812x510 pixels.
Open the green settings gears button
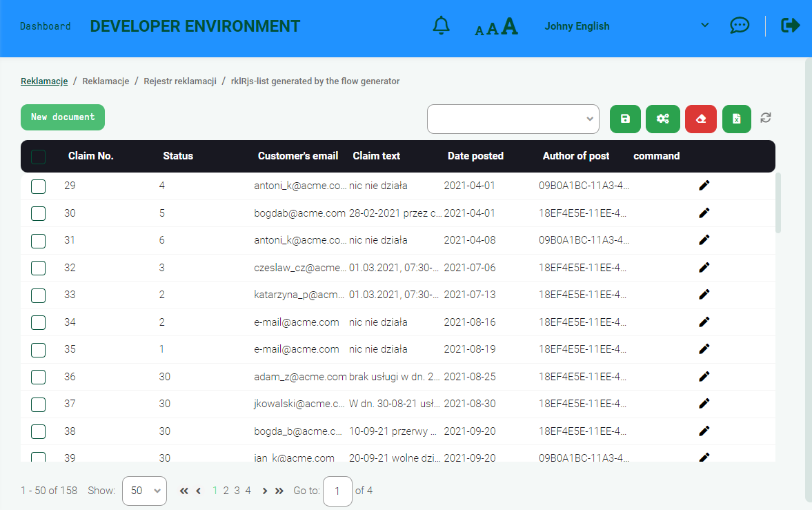pyautogui.click(x=662, y=119)
